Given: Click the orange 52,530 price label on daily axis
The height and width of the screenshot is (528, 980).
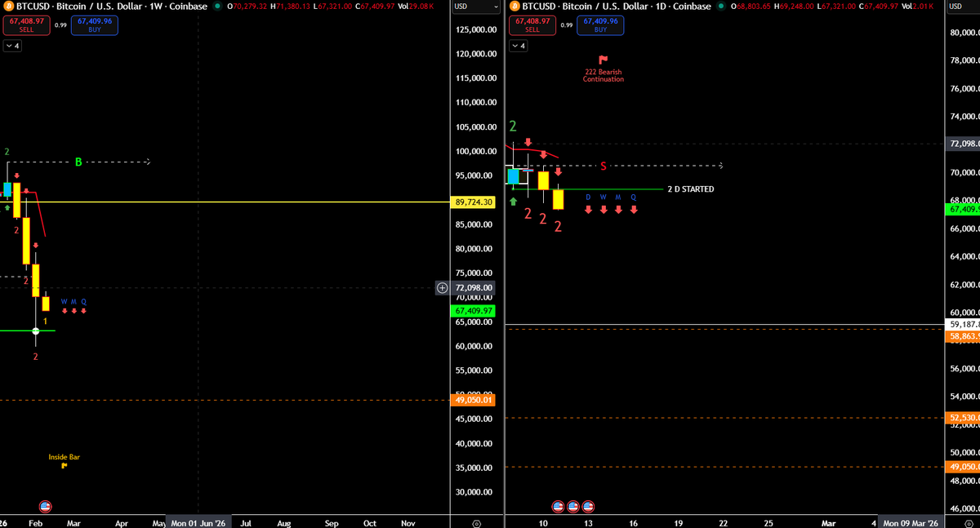Looking at the screenshot, I should pos(964,418).
